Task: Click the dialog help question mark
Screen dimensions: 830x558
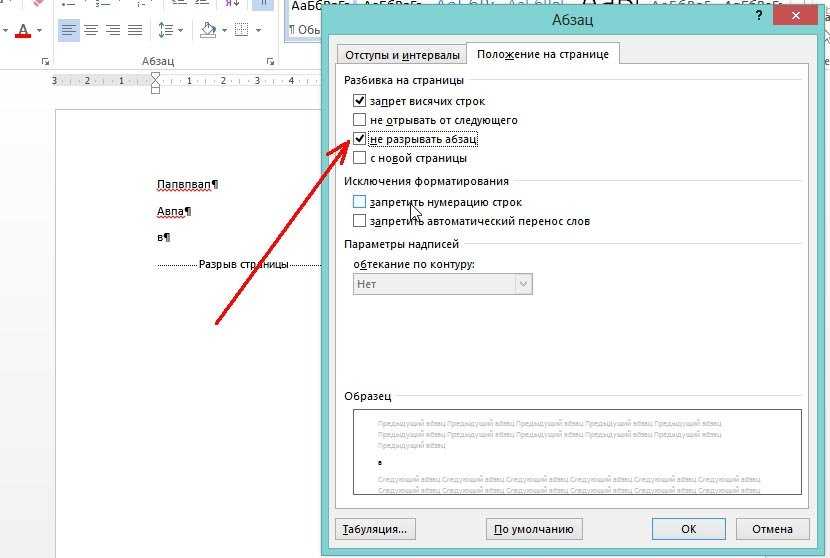Action: tap(759, 15)
